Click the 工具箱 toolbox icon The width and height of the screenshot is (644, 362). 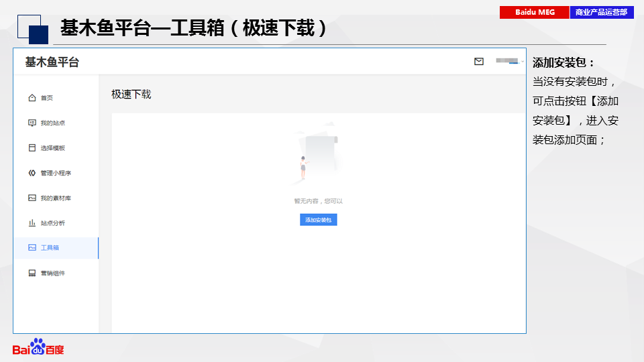tap(32, 247)
